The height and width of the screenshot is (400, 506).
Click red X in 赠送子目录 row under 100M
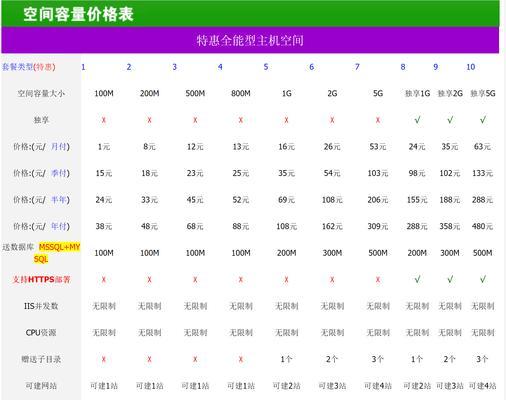[x=104, y=359]
